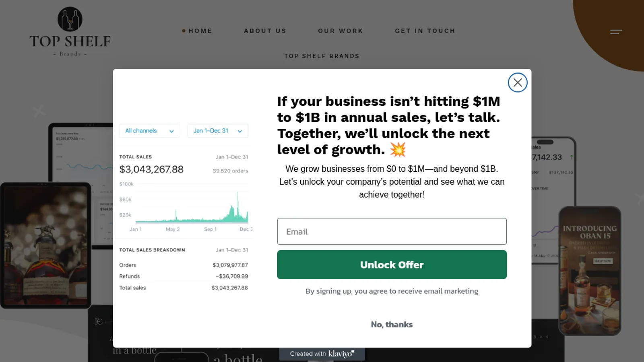Click the whiskey bottle tablet image

45,245
